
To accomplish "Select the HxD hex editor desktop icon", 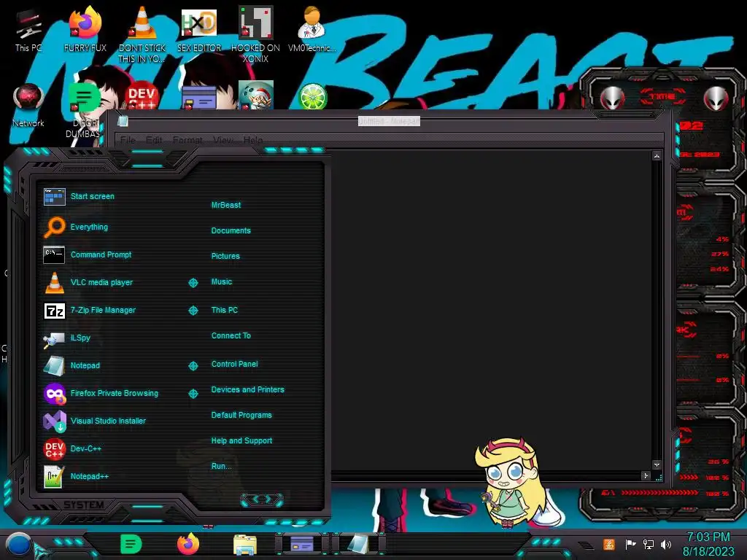I will 199,30.
